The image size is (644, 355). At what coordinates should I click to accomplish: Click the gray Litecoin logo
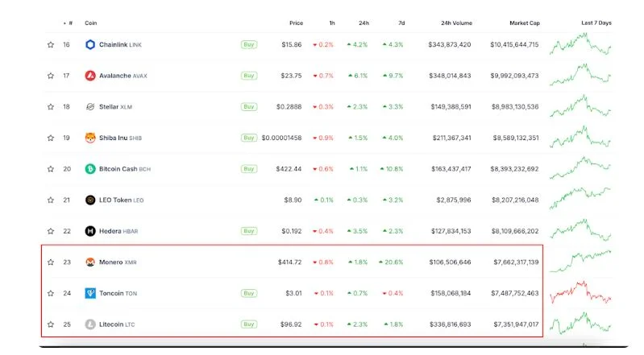[x=90, y=324]
